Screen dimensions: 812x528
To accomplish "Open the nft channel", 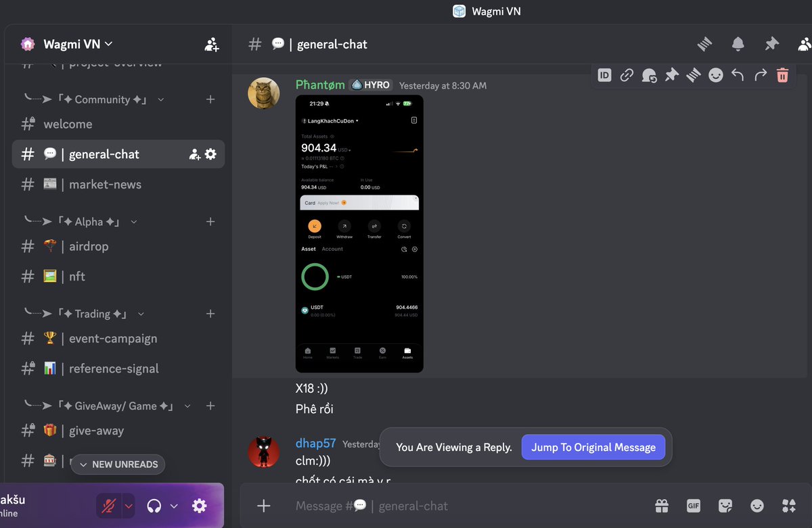I will coord(118,277).
